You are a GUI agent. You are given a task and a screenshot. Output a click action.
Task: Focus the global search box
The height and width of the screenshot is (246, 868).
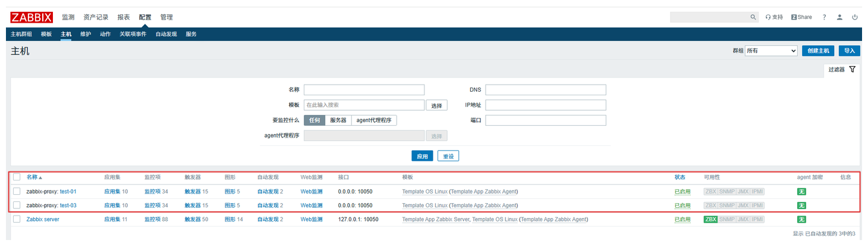[x=709, y=17]
